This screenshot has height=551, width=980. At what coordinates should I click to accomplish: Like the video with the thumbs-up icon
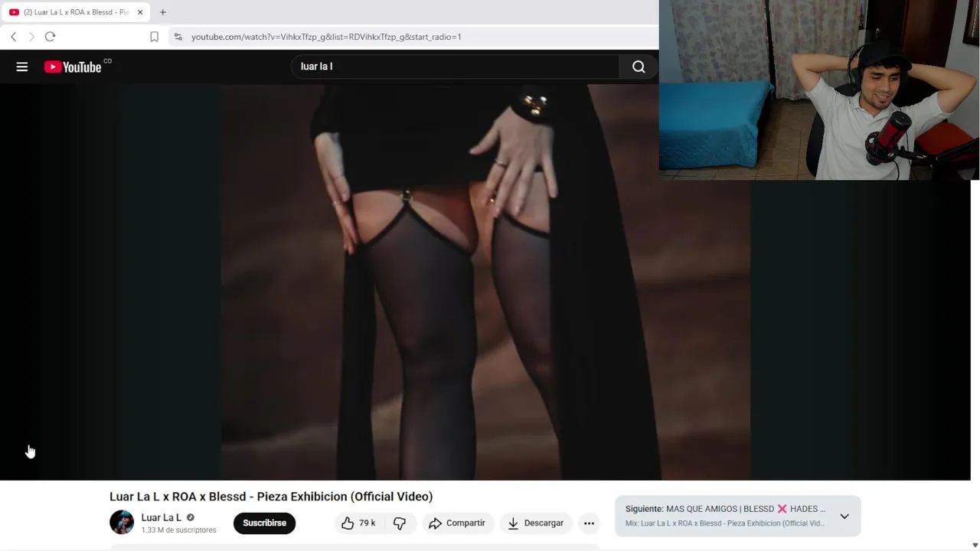[358, 523]
